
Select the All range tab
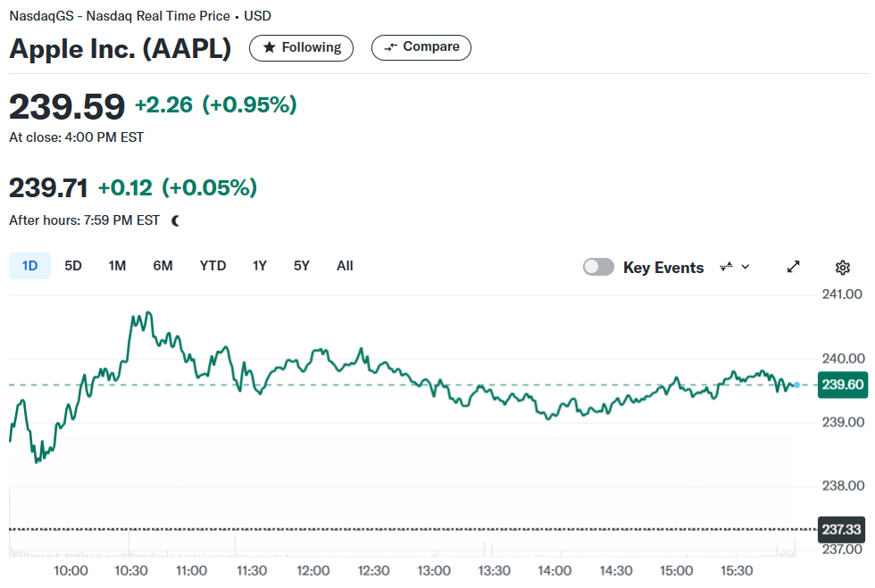pyautogui.click(x=345, y=266)
